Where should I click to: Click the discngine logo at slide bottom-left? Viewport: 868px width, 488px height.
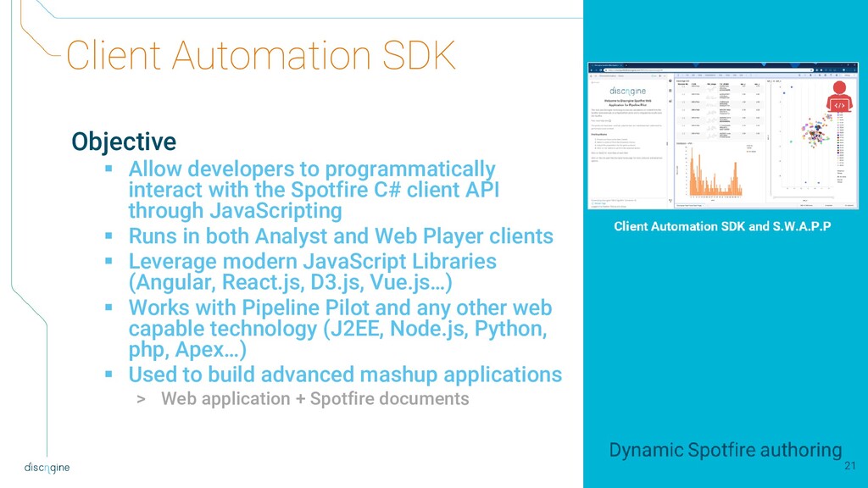click(x=47, y=468)
